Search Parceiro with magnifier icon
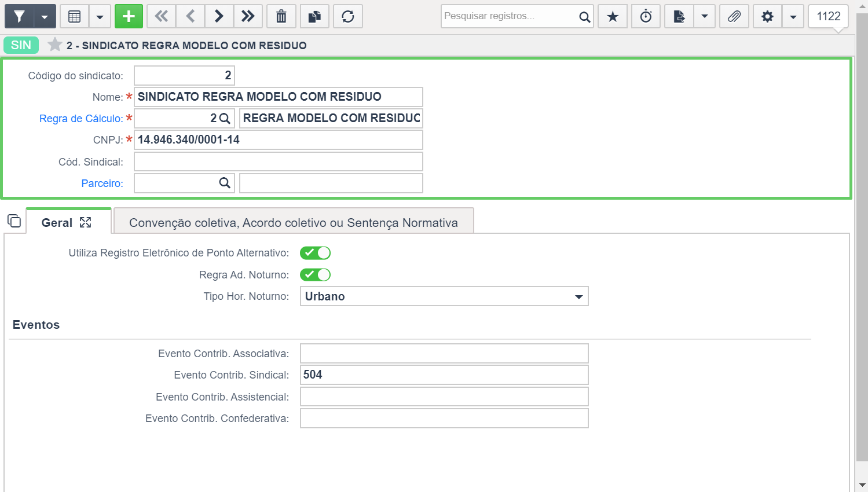868x492 pixels. pyautogui.click(x=225, y=183)
